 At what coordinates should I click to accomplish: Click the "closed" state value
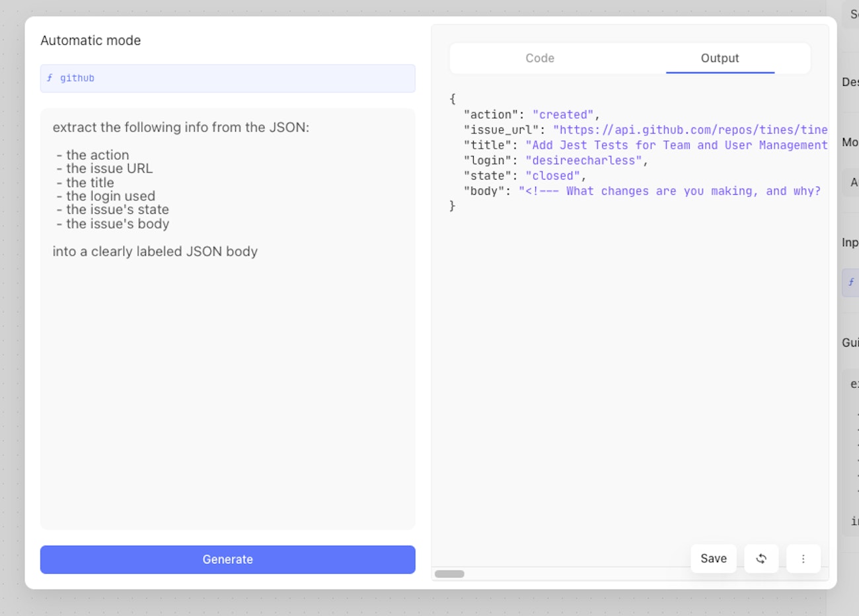(552, 176)
